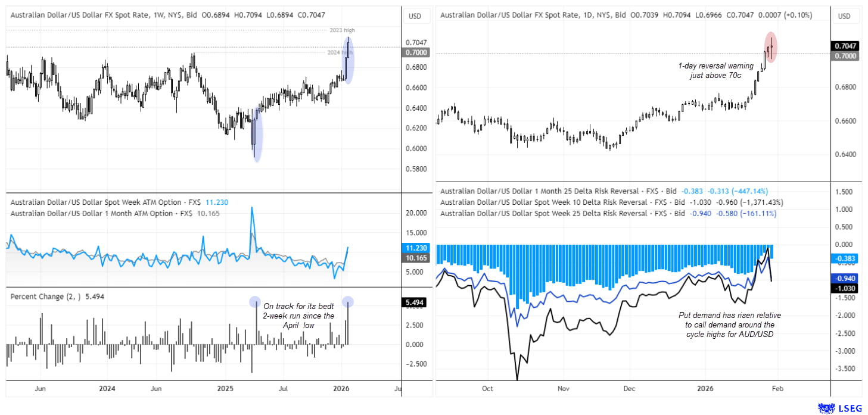This screenshot has width=868, height=415.
Task: Click the 'Put demand has risen' annotation
Action: [729, 324]
